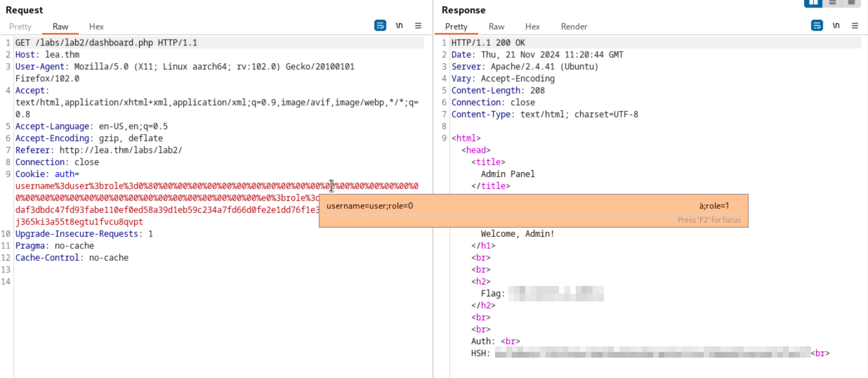868x378 pixels.
Task: Open the Render tab in Response panel
Action: [x=574, y=27]
